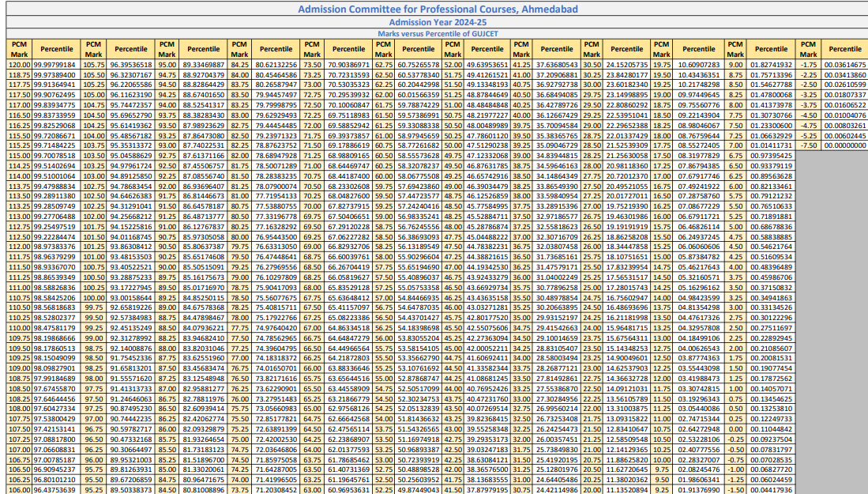Select percentile value 56.98335241
868x494 pixels.
(x=418, y=217)
